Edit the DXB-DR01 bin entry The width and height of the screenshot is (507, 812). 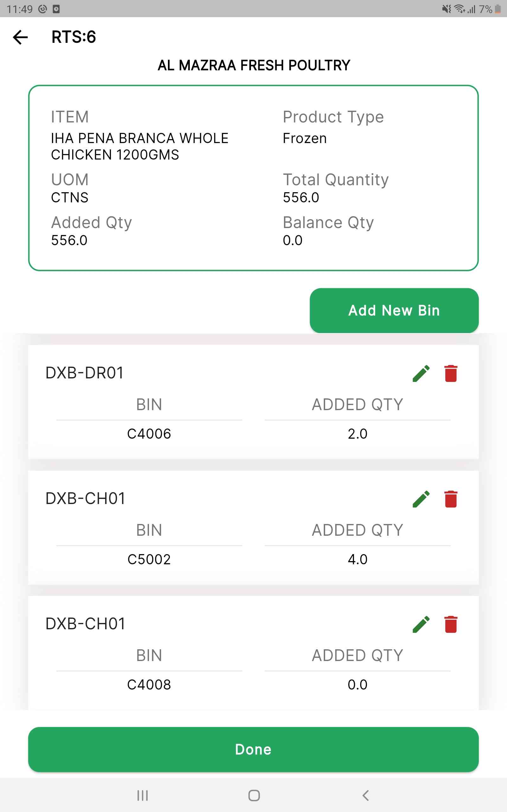point(421,373)
